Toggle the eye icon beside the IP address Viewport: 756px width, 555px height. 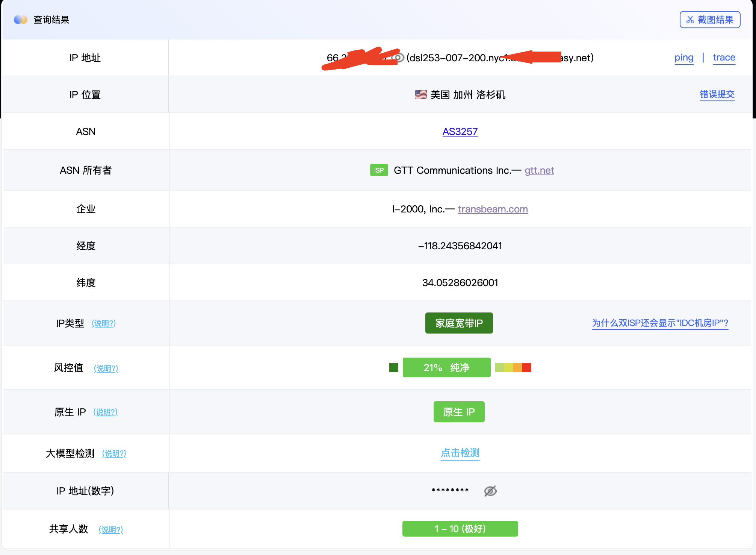point(398,58)
